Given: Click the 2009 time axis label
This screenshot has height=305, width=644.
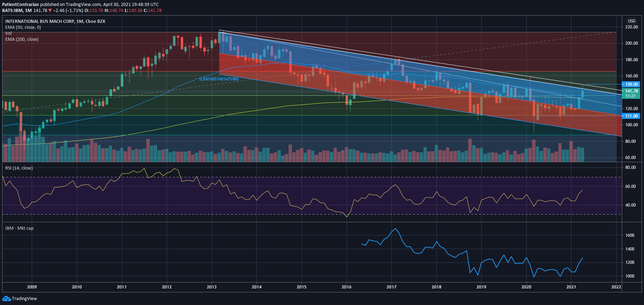Looking at the screenshot, I should [32, 287].
